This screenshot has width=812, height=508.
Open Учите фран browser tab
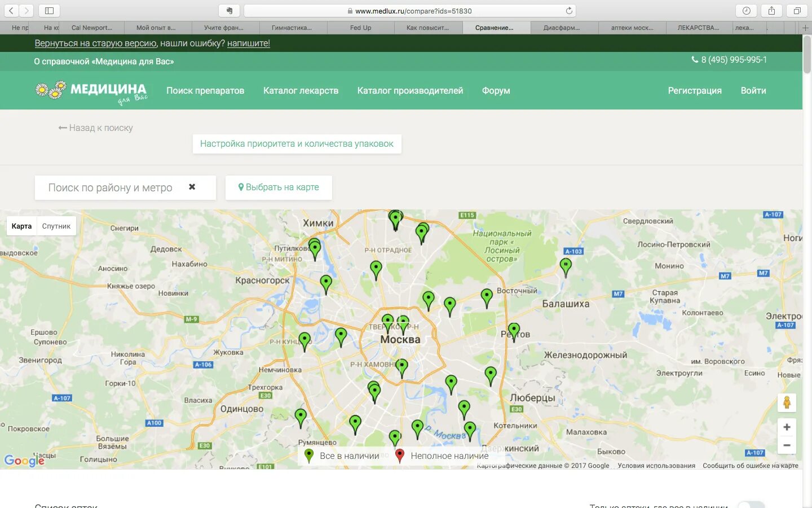click(x=224, y=28)
